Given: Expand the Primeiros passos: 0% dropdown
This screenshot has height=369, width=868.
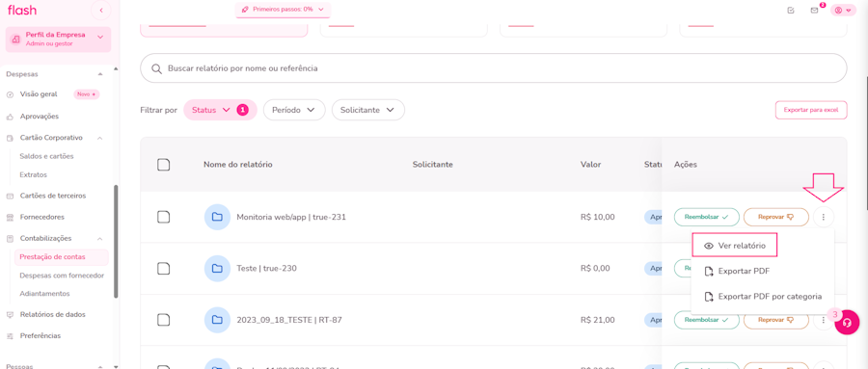Looking at the screenshot, I should (x=283, y=10).
